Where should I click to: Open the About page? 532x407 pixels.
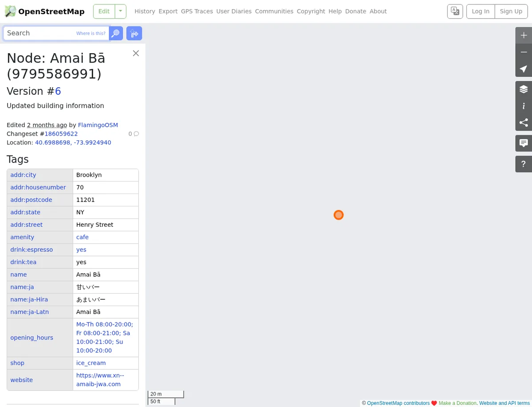pyautogui.click(x=378, y=11)
